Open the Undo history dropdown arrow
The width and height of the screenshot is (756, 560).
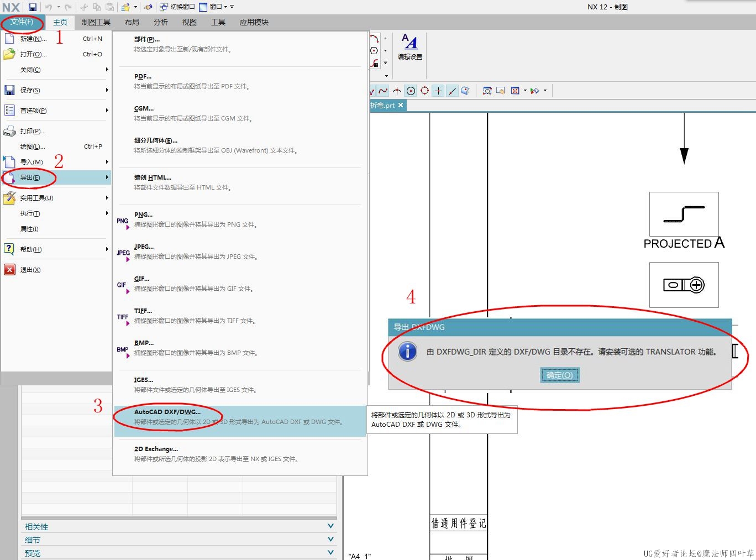[59, 7]
